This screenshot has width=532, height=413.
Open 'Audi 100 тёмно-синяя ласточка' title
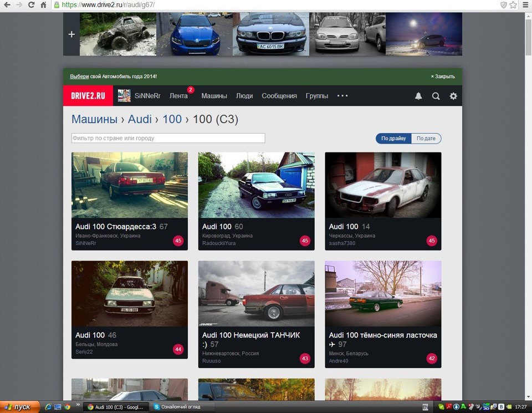[x=383, y=339]
